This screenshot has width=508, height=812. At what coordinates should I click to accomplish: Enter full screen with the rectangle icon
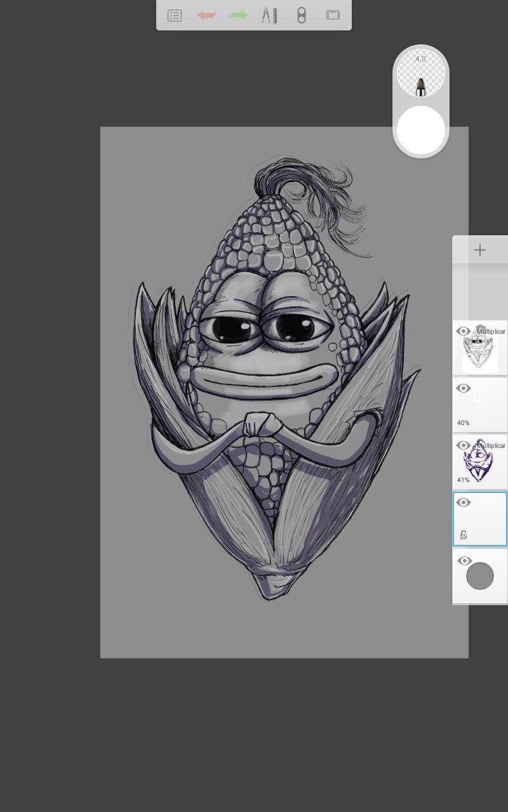point(333,15)
